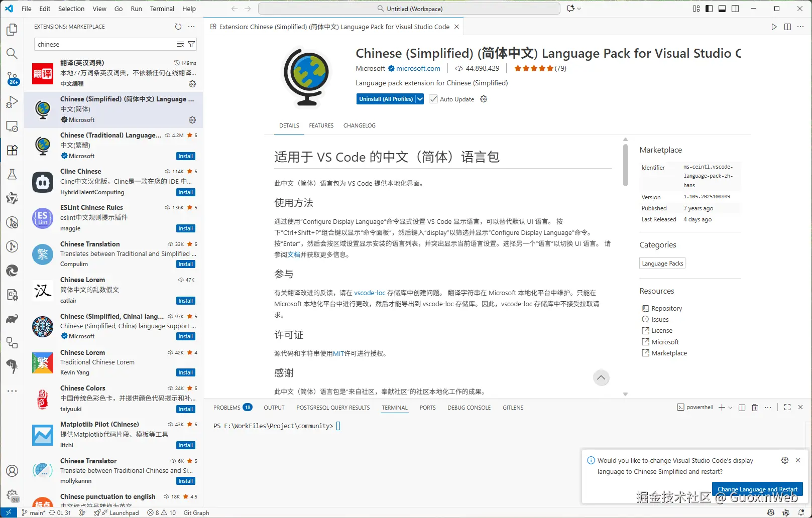Image resolution: width=812 pixels, height=518 pixels.
Task: Click the extension details vertical scrollbar
Action: coord(625,165)
